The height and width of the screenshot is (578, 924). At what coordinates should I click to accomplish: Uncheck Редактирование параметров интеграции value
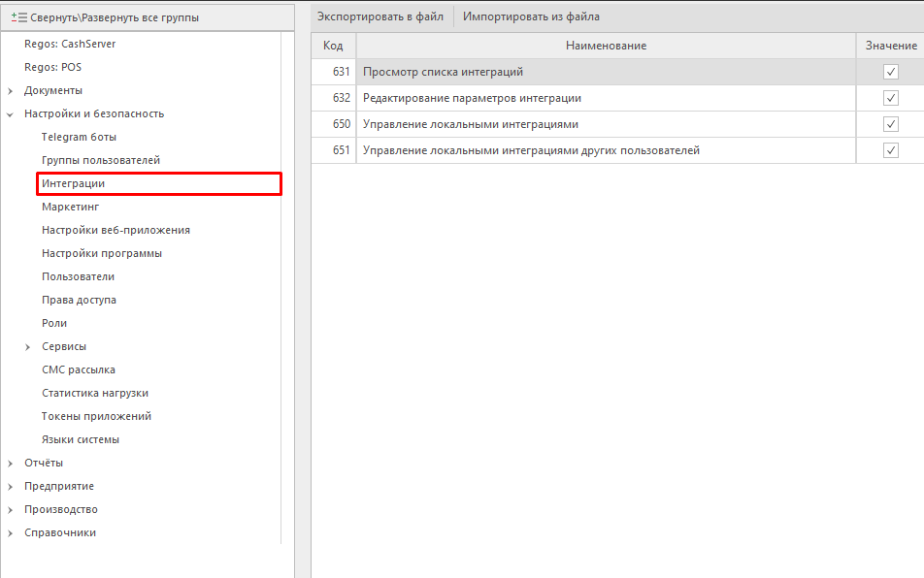[890, 98]
